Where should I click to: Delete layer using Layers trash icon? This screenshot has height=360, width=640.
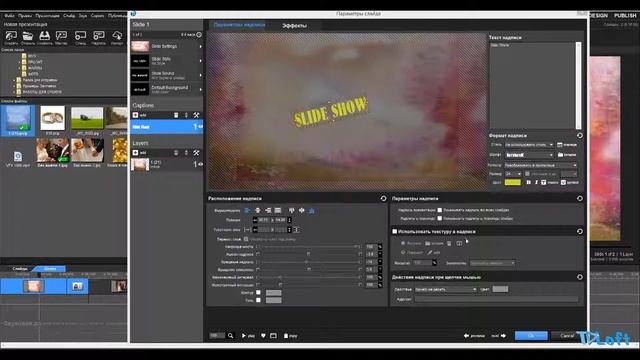[x=176, y=153]
